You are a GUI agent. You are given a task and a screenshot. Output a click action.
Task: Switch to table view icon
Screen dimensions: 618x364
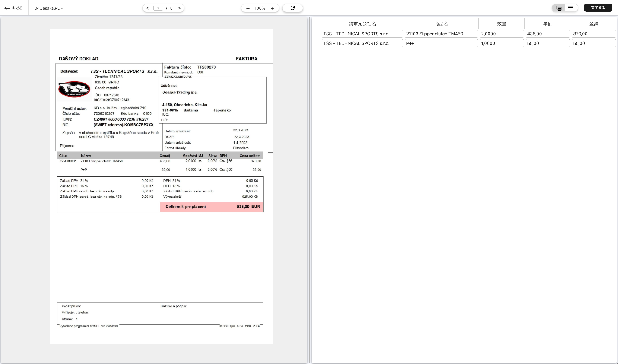click(x=559, y=8)
